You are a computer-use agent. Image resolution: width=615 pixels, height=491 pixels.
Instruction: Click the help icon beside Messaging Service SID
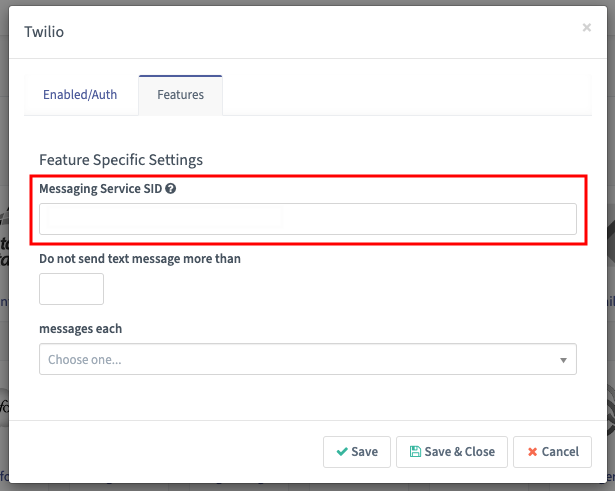[x=171, y=188]
